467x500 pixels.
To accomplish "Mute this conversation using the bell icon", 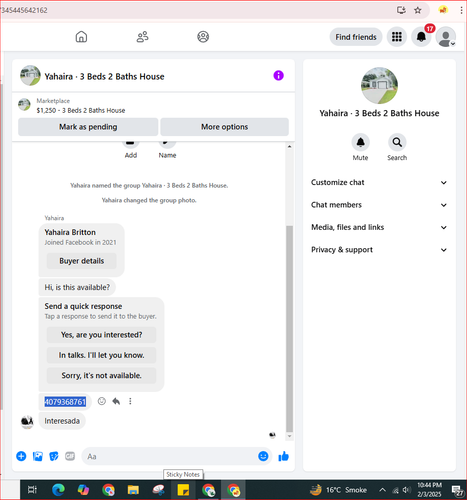I will [x=361, y=142].
